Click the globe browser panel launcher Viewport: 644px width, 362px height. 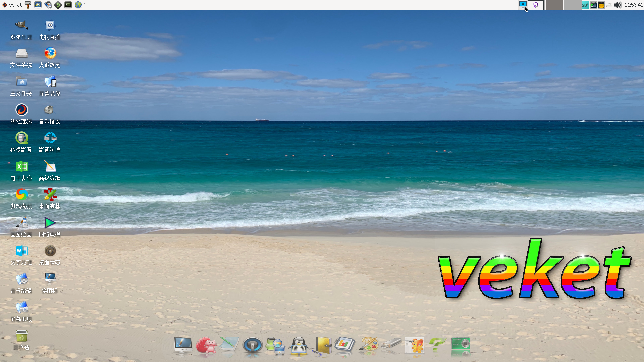pos(78,5)
